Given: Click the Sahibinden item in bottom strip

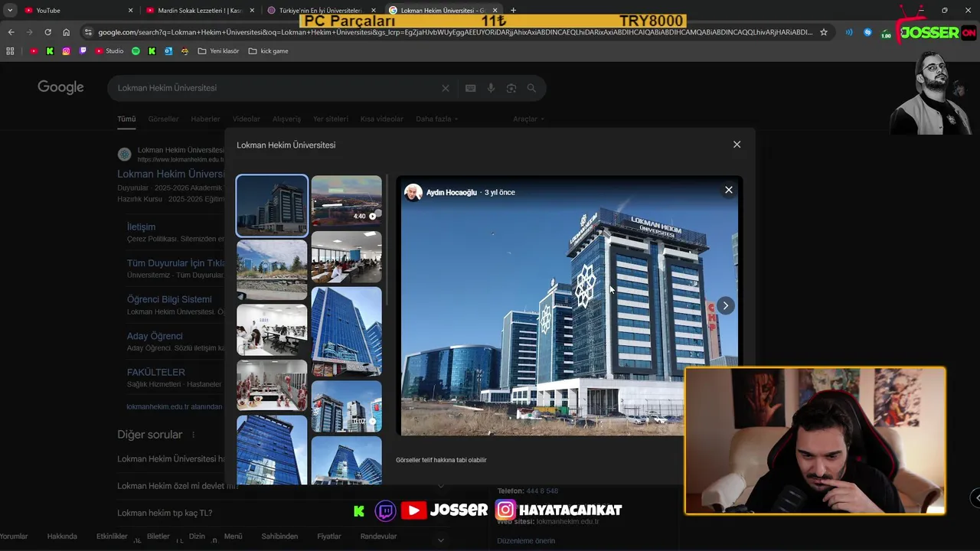Looking at the screenshot, I should [x=279, y=536].
